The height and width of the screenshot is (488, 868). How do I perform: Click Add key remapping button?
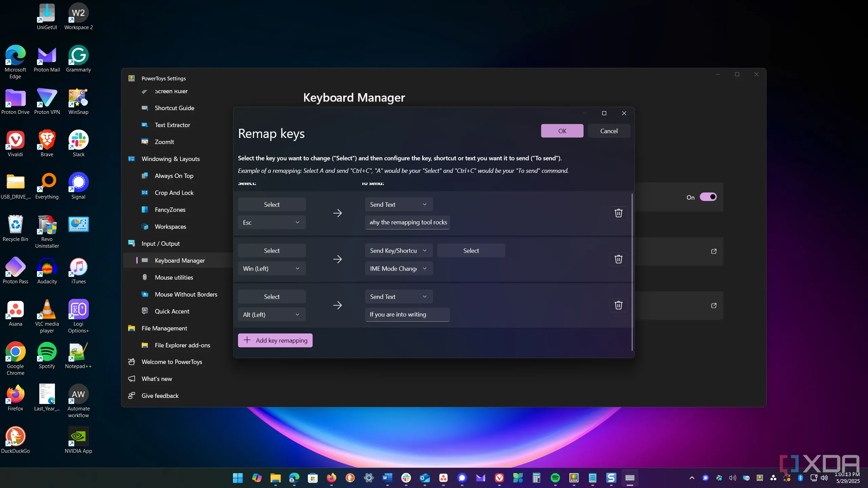click(275, 341)
